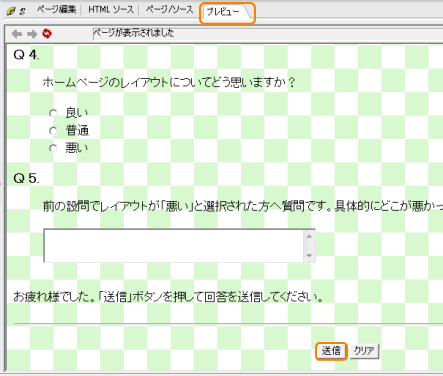Image resolution: width=443 pixels, height=376 pixels.
Task: Select the 良い radio button
Action: (53, 113)
